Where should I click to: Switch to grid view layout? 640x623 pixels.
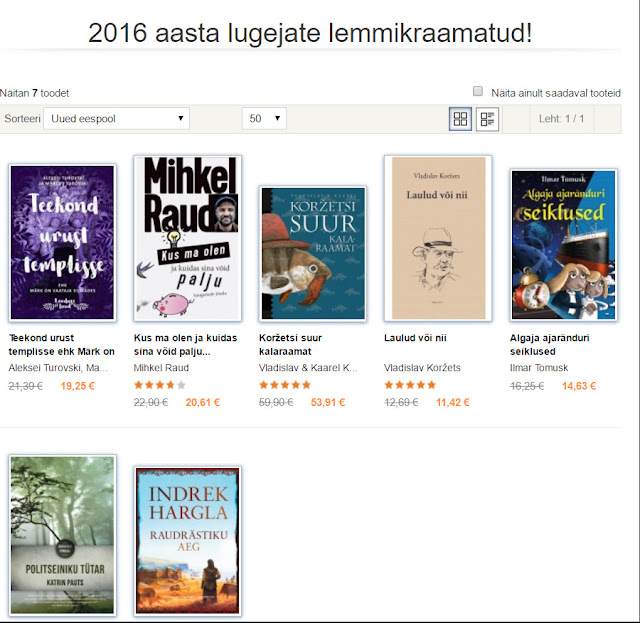[x=460, y=119]
